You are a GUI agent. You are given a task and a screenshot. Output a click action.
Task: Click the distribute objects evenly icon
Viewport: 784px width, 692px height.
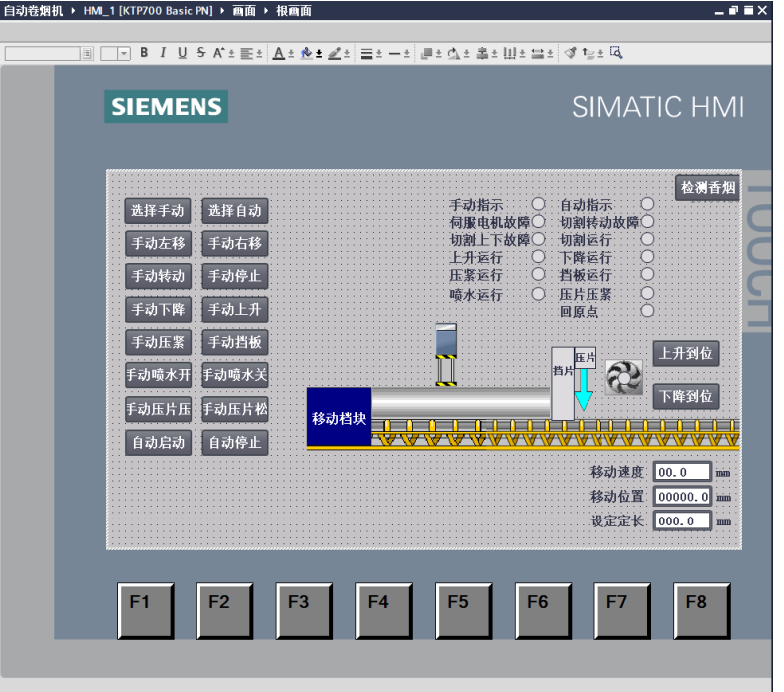click(x=510, y=53)
